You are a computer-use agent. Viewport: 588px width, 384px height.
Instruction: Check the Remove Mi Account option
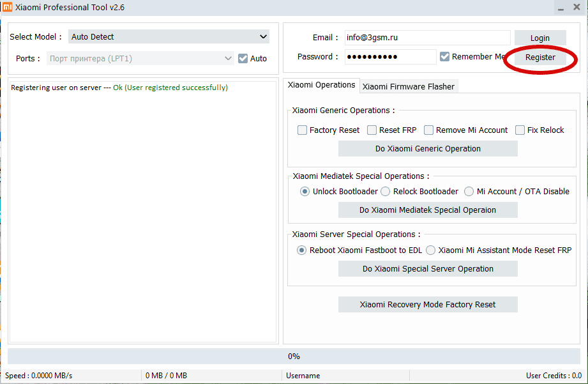pyautogui.click(x=428, y=130)
